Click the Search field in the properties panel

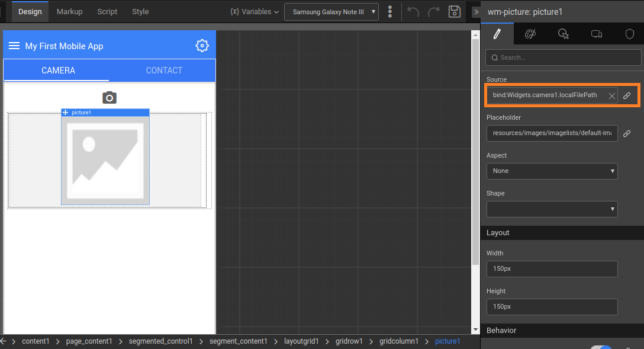point(562,57)
